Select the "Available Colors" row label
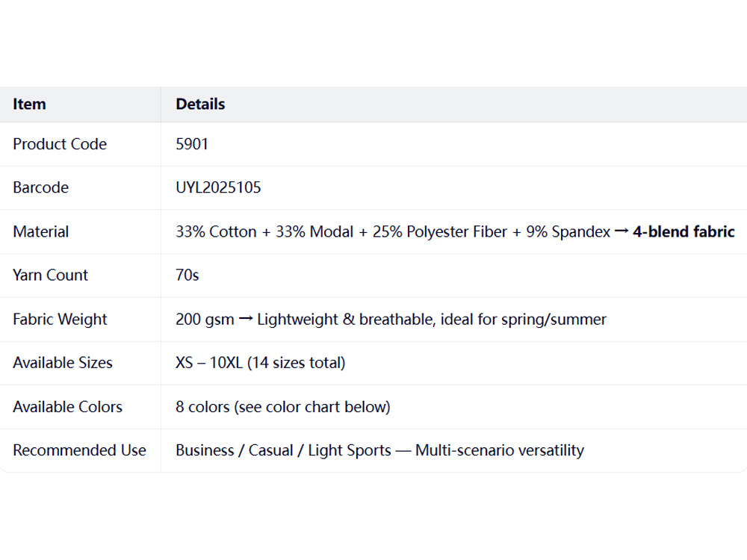 [x=67, y=406]
